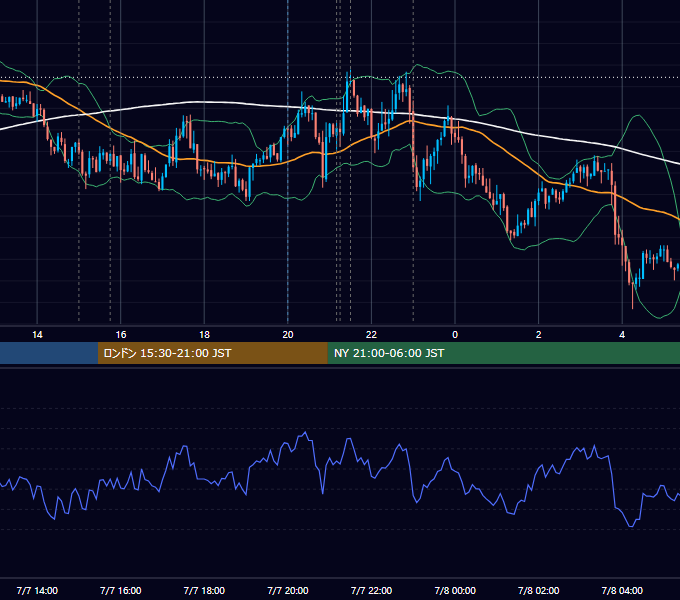Viewport: 680px width, 600px height.
Task: Click the 18 hour axis label
Action: 204,335
